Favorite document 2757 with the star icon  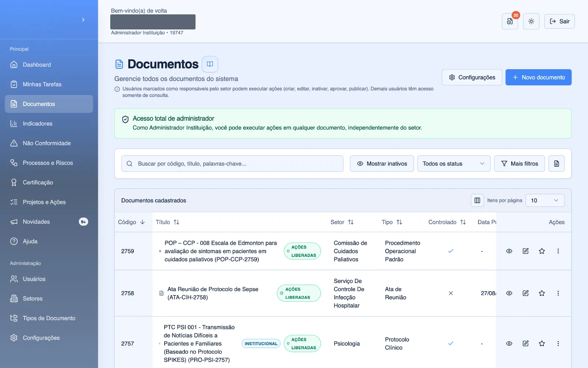click(542, 343)
